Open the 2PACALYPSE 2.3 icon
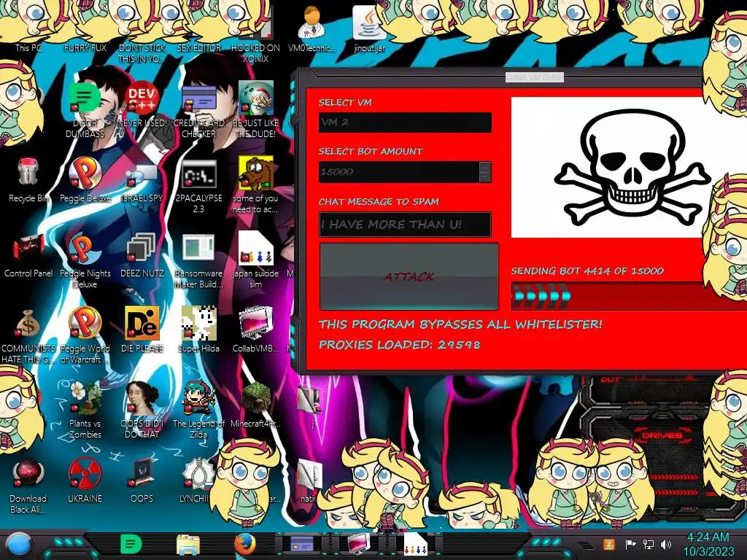Viewport: 747px width, 560px height. point(198,186)
